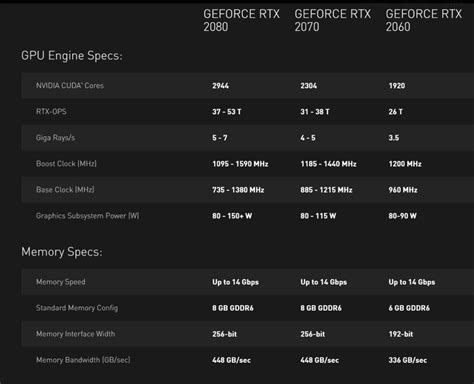Click the NVIDIA CUDA Cores row label
Viewport: 474px width, 384px height.
point(70,86)
